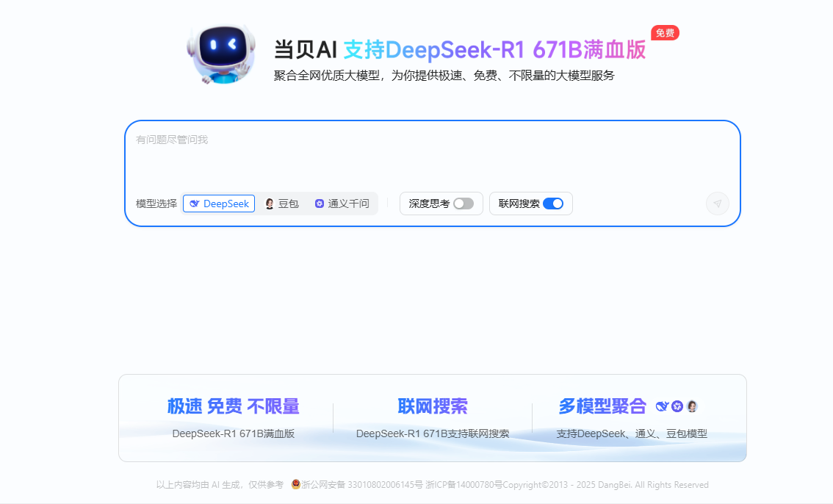The height and width of the screenshot is (504, 833).
Task: Click the send arrow button
Action: pyautogui.click(x=717, y=204)
